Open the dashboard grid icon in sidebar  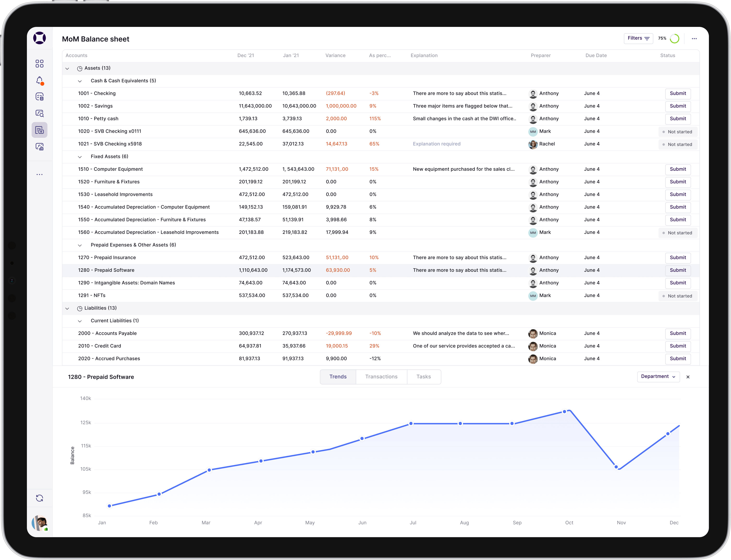tap(39, 64)
